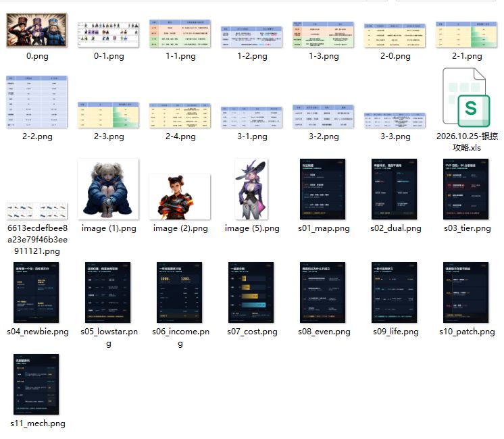The height and width of the screenshot is (439, 504).
Task: Click the file name label "1-3.png"
Action: [324, 56]
